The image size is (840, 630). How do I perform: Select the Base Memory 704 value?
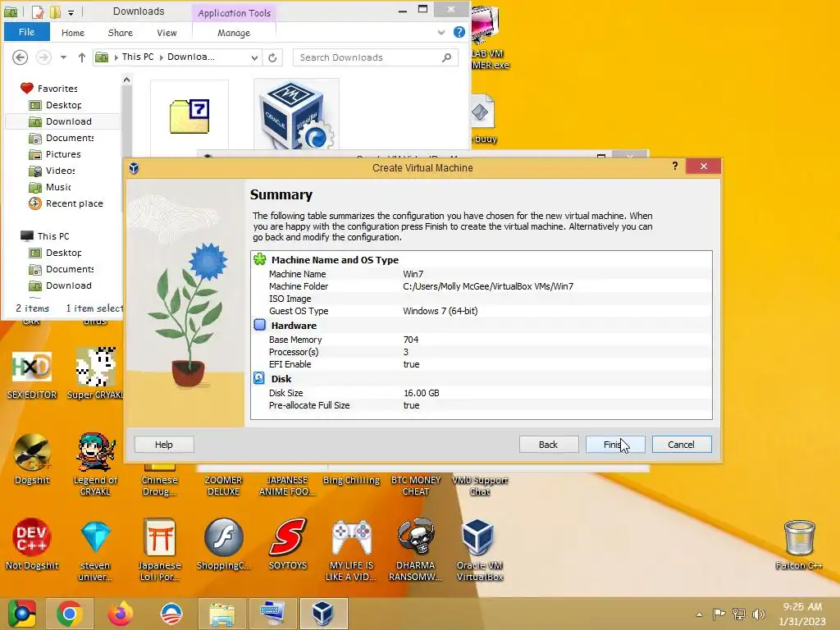click(411, 339)
